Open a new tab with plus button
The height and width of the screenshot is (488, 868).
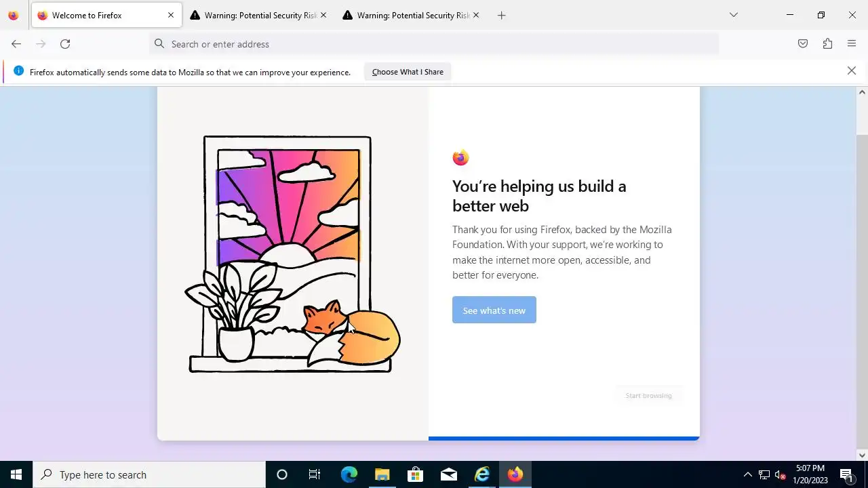coord(502,15)
